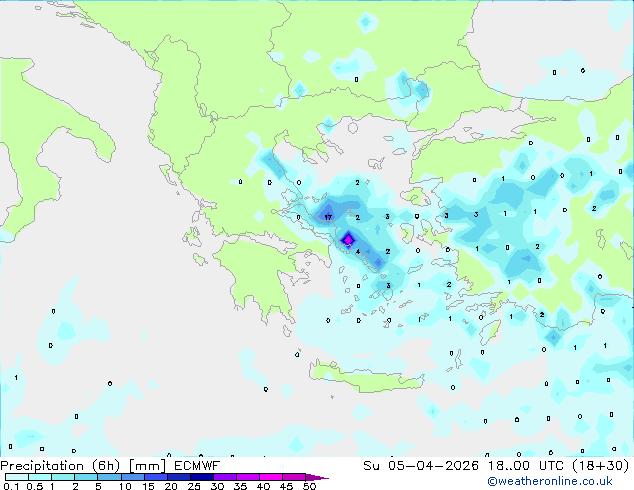Pick the 25–30 mm dark navy legend box
Viewport: 634px width, 490px height.
click(x=202, y=477)
